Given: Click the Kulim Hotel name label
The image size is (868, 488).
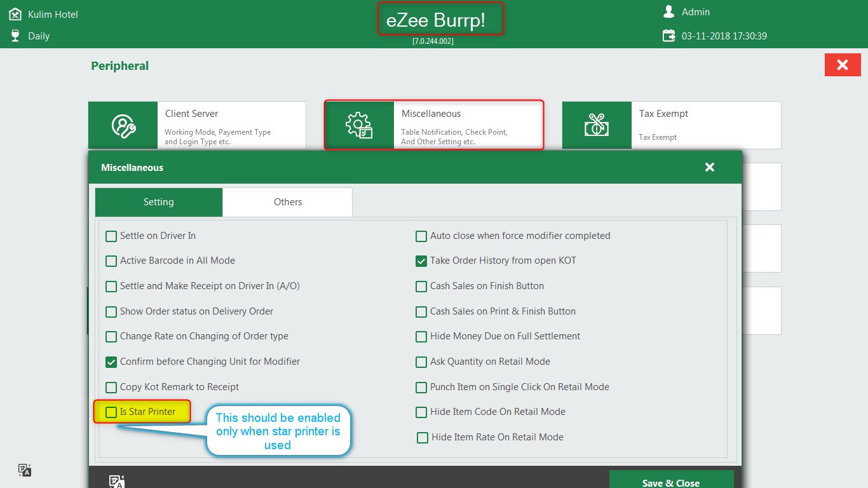Looking at the screenshot, I should (53, 14).
